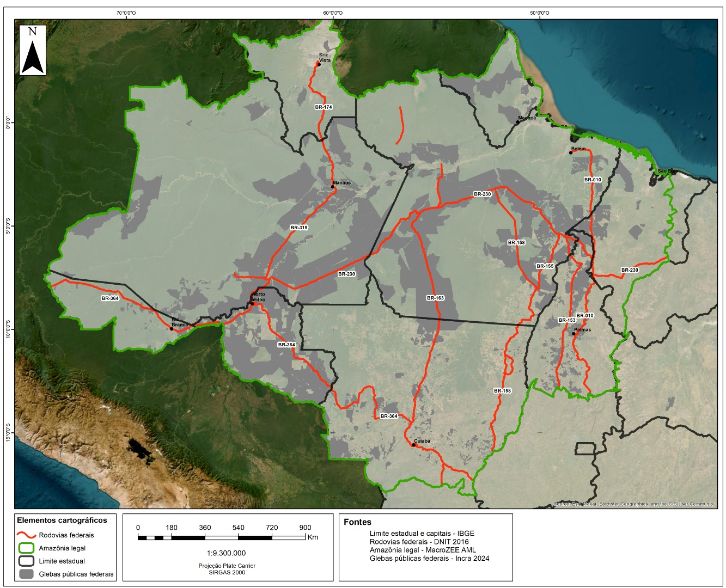The image size is (726, 588).
Task: Click the 50°0'0"O longitude label
Action: pyautogui.click(x=540, y=13)
